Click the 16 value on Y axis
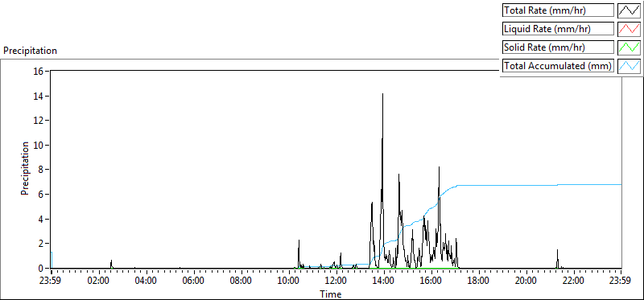644x300 pixels. point(39,71)
